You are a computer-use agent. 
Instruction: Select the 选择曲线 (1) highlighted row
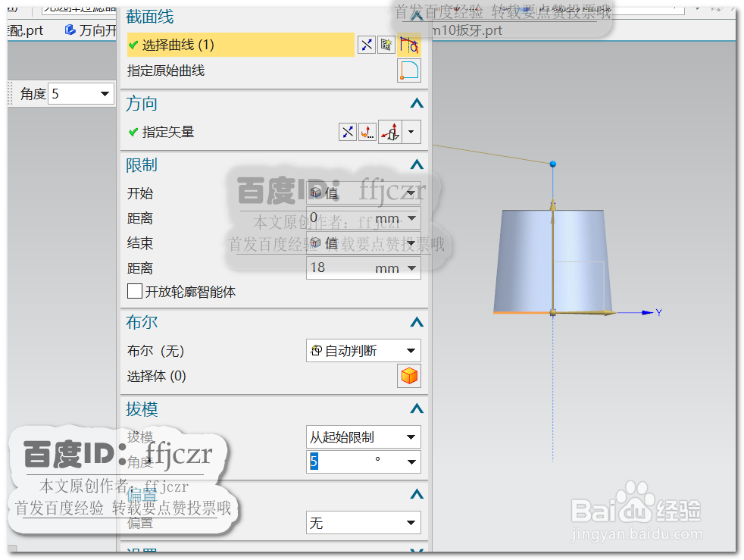click(x=241, y=45)
